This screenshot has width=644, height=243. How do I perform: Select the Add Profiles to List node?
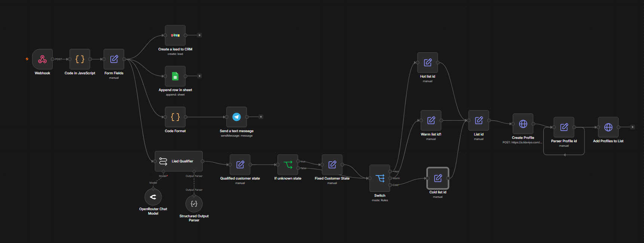coord(608,127)
